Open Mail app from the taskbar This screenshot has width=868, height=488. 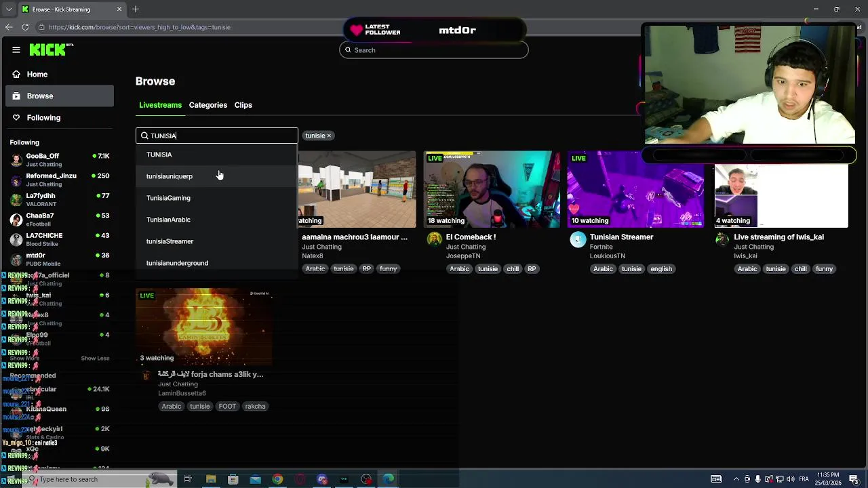tap(255, 480)
